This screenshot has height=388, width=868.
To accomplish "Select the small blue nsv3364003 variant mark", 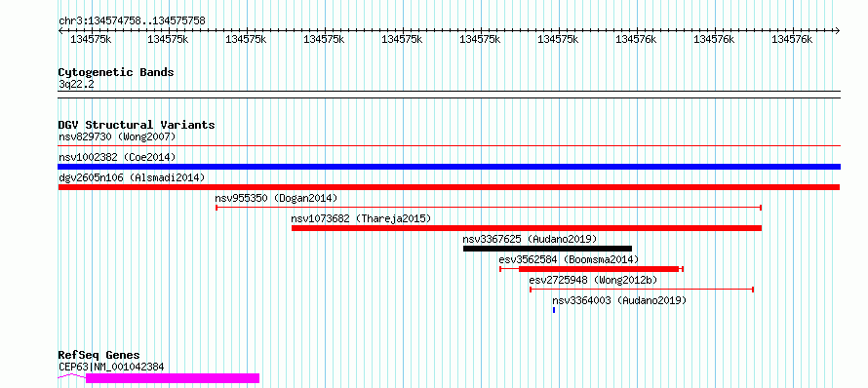I will 554,310.
